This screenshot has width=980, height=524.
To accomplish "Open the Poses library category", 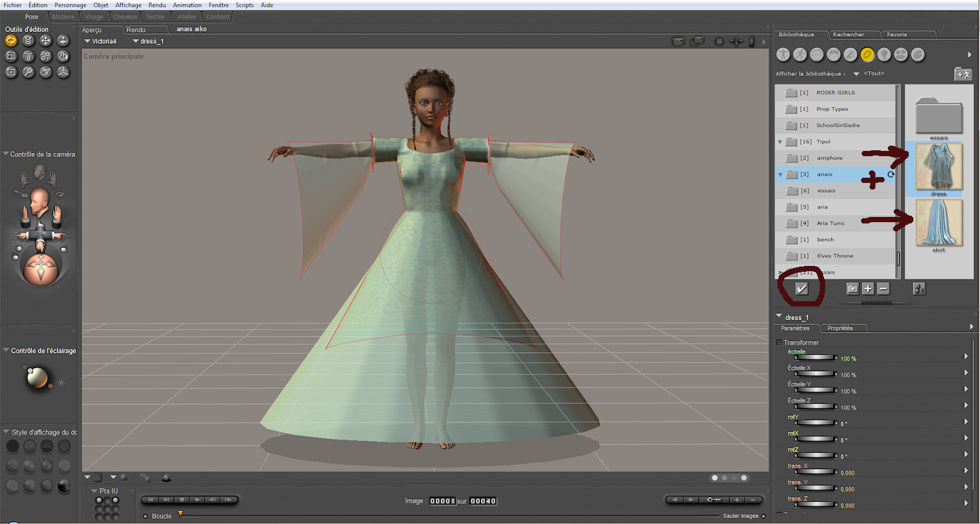I will (x=800, y=54).
